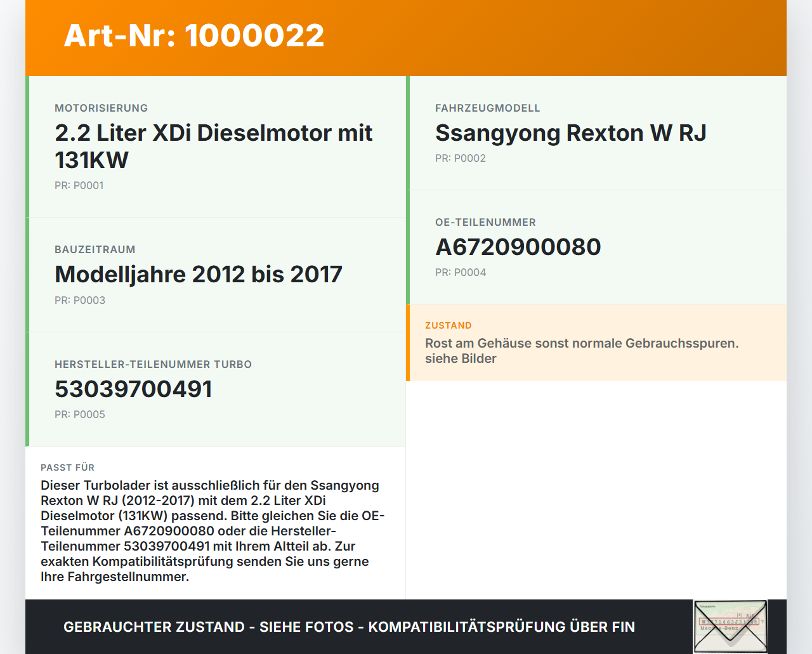Screen dimensions: 812x654
Task: Click the HERSTELLER-TEILENUMMER TURBO label
Action: coord(154,364)
